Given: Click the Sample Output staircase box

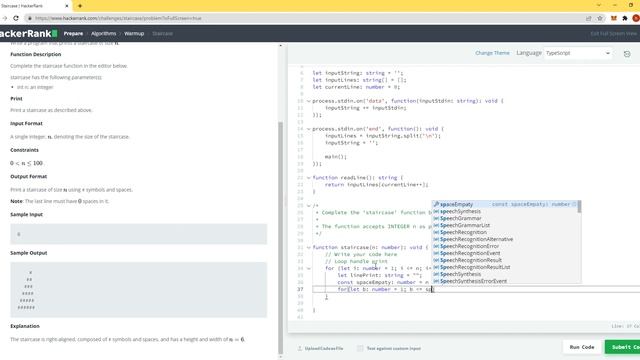Looking at the screenshot, I should tap(138, 290).
